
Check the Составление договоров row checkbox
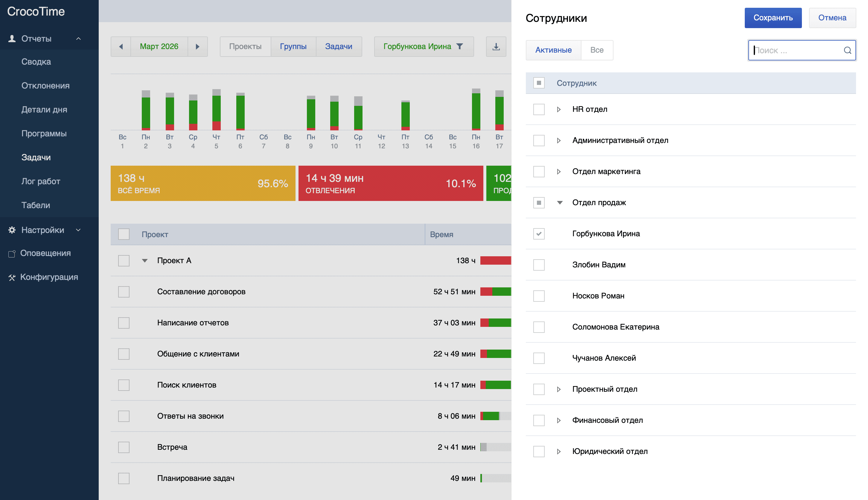click(x=124, y=292)
